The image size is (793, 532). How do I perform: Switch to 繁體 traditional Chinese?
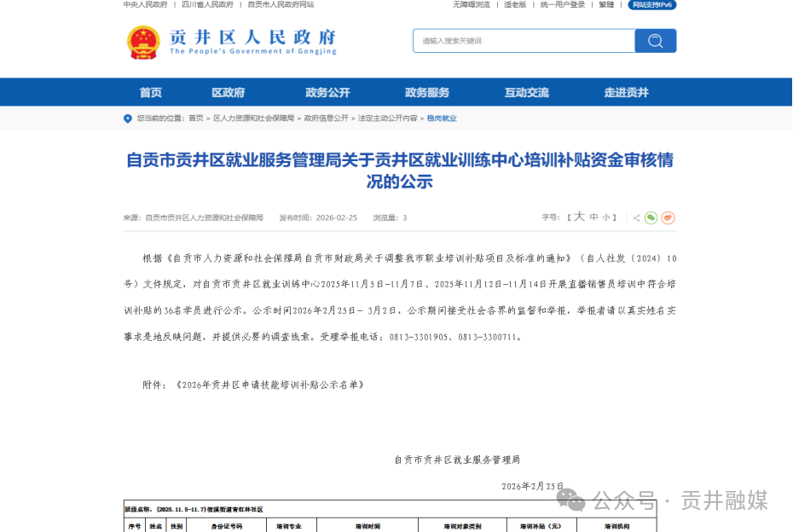pos(605,5)
